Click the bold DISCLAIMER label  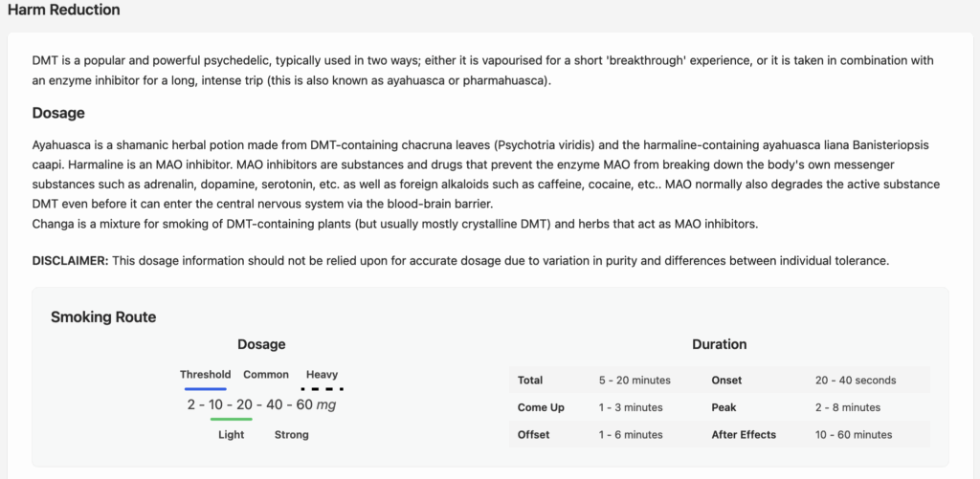(70, 261)
